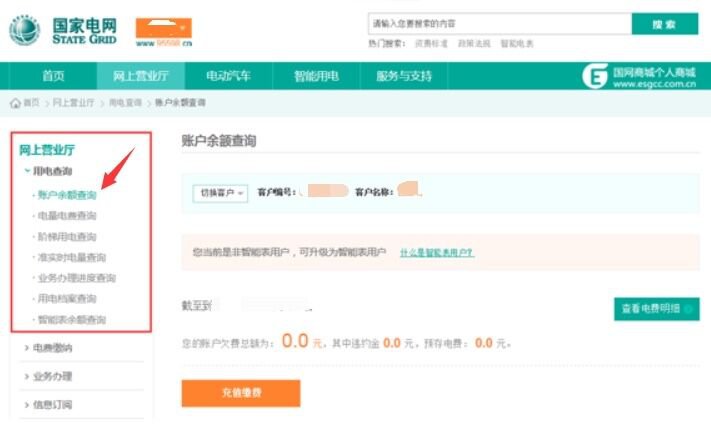Open the 国网商城个人商城 mall banner
The height and width of the screenshot is (443, 711).
pyautogui.click(x=640, y=76)
